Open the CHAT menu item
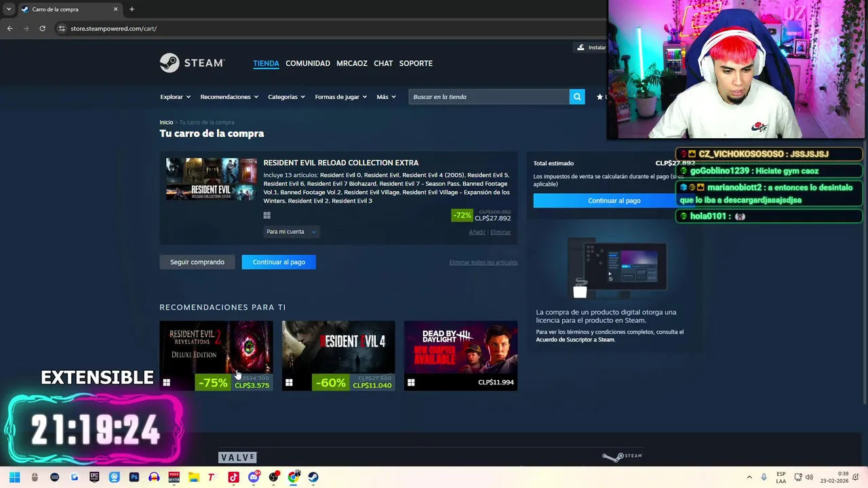This screenshot has height=488, width=868. (383, 63)
